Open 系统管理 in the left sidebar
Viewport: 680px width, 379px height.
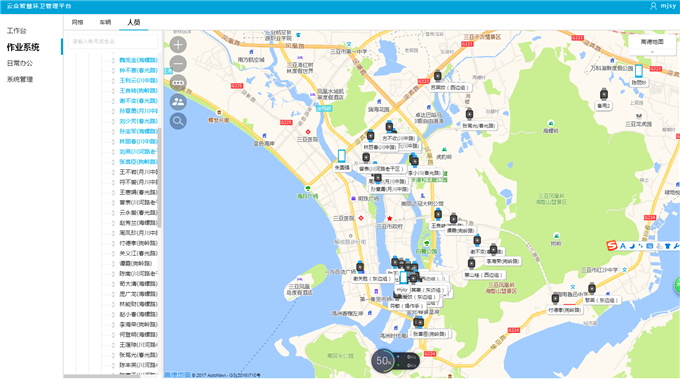[20, 79]
